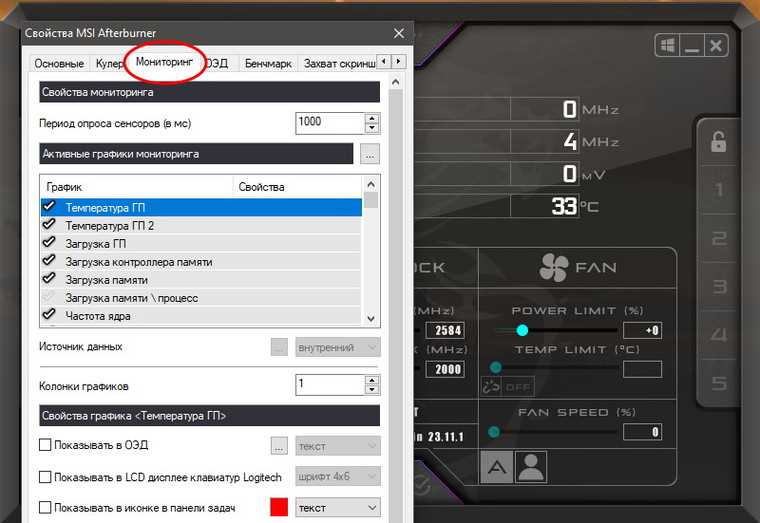Open the 'Источник данных' dropdown
The width and height of the screenshot is (760, 523).
pos(339,347)
